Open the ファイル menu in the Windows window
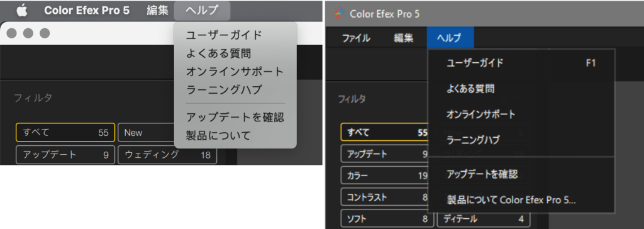This screenshot has height=229, width=644. point(357,38)
